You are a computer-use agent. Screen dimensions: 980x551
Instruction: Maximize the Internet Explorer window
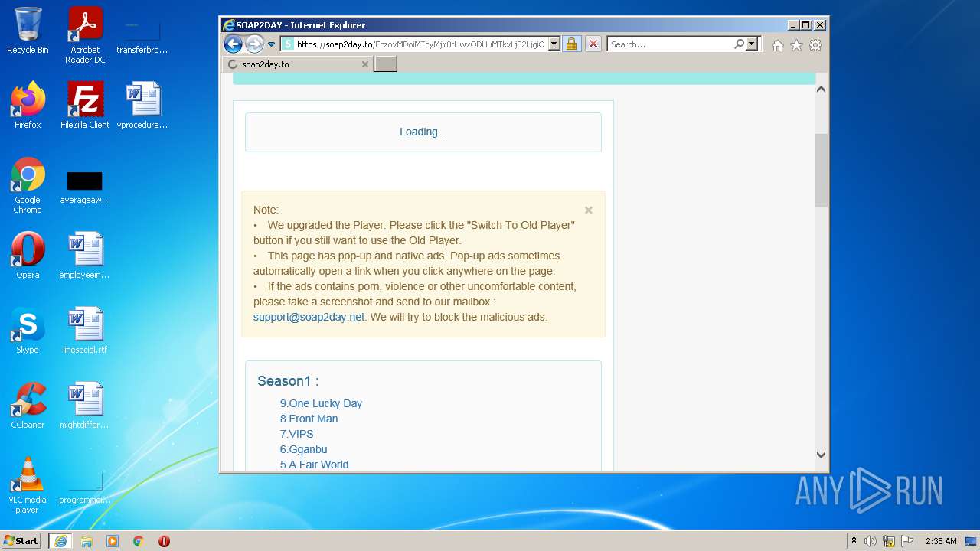pyautogui.click(x=805, y=24)
